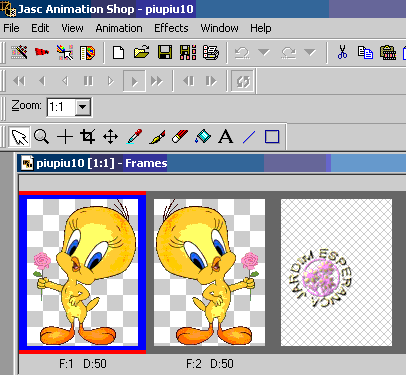Click the rewind to first frame button
This screenshot has height=375, width=406.
point(19,81)
